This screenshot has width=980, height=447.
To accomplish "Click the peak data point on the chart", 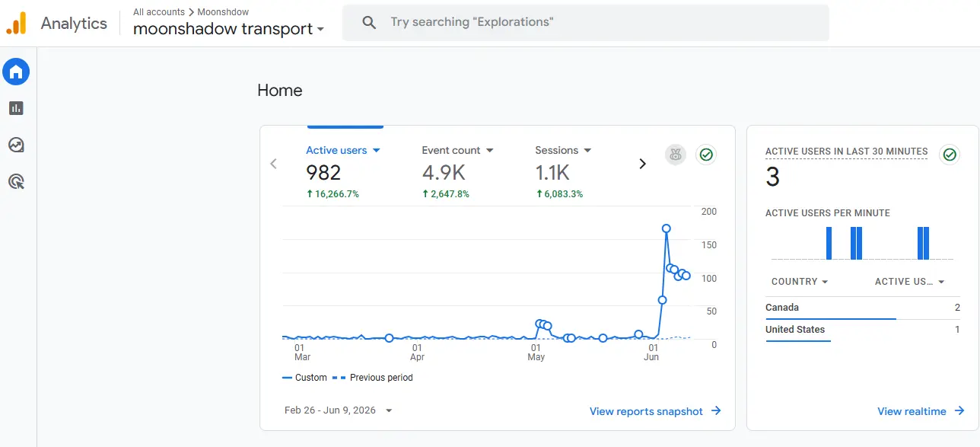I will (667, 228).
